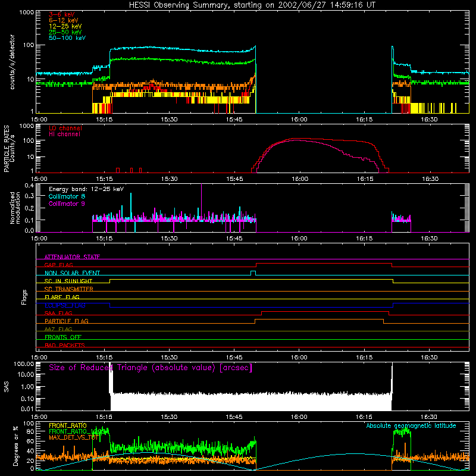This screenshot has height=476, width=476.
Task: Click the 'SC_TRANSMITTER' flag label
Action: (x=68, y=289)
